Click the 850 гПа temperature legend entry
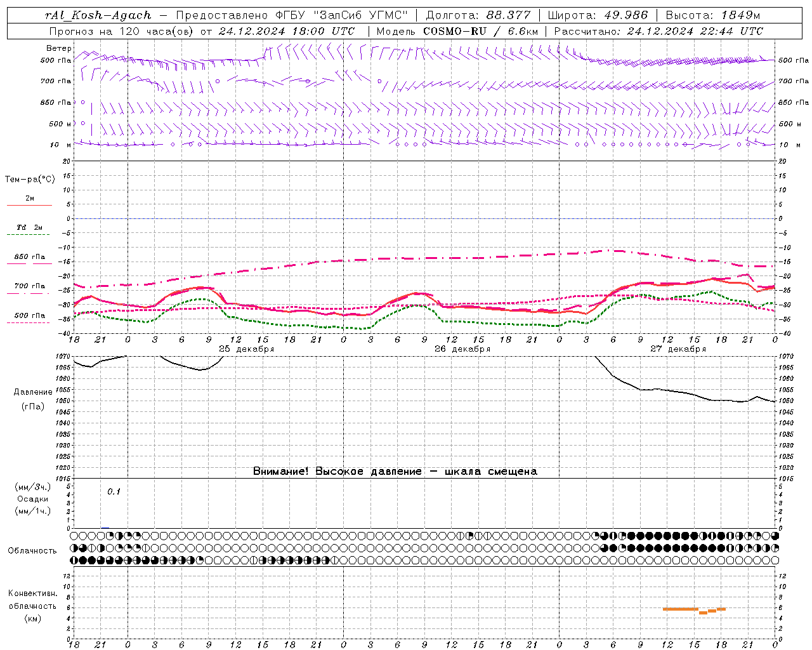 tap(30, 258)
